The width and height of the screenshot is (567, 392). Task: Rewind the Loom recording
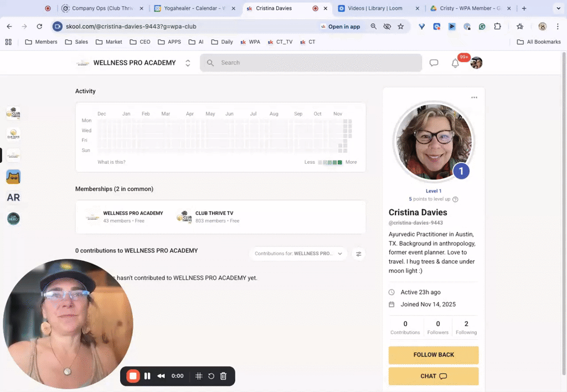coord(161,376)
